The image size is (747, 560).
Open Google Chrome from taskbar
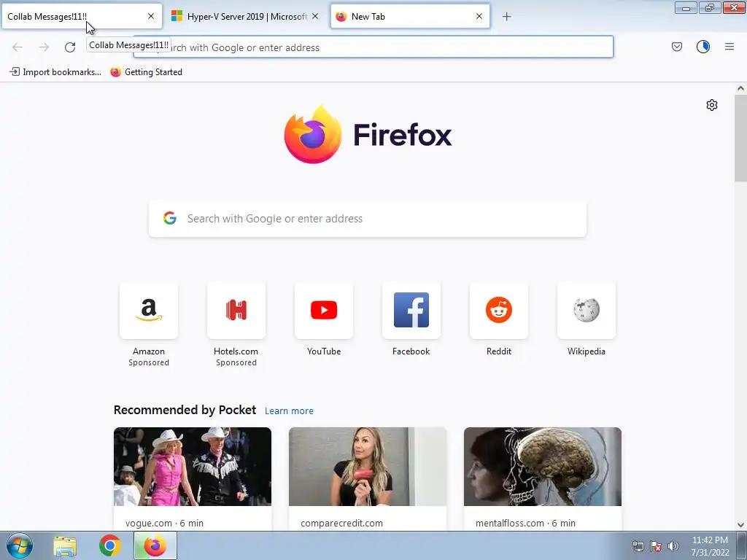pyautogui.click(x=109, y=545)
